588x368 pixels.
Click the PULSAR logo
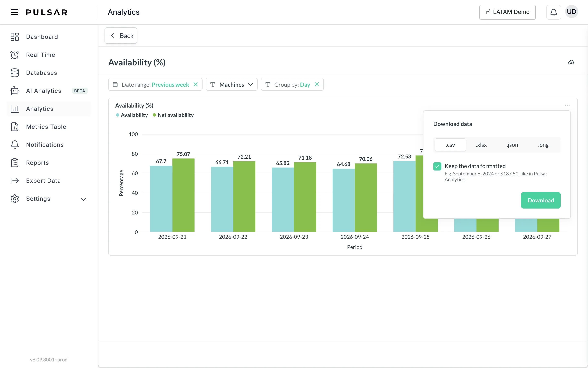point(46,12)
